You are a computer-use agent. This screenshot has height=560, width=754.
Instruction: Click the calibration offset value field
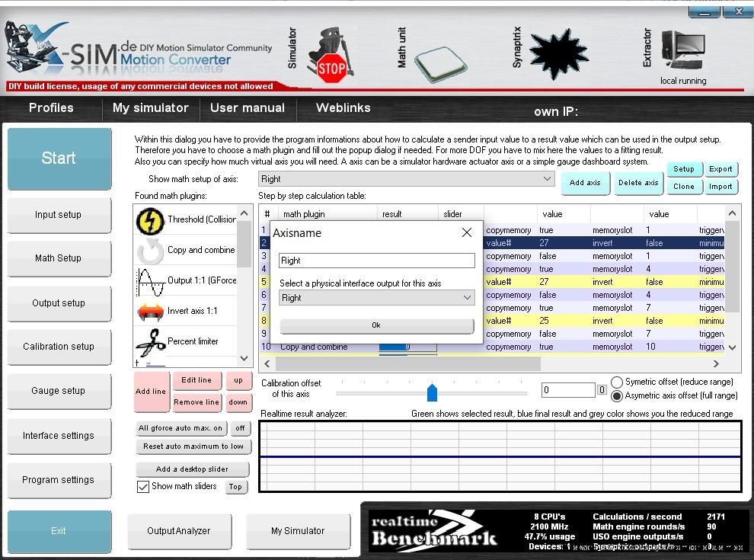tap(568, 390)
